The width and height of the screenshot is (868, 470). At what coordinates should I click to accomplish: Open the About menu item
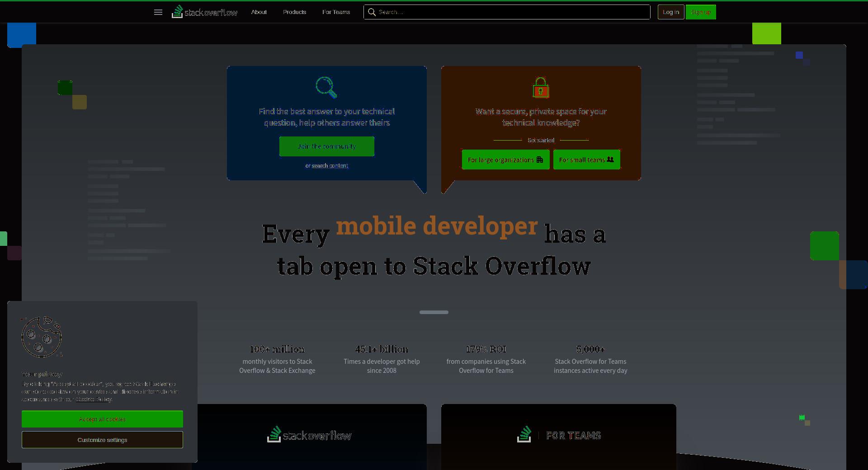pyautogui.click(x=259, y=12)
